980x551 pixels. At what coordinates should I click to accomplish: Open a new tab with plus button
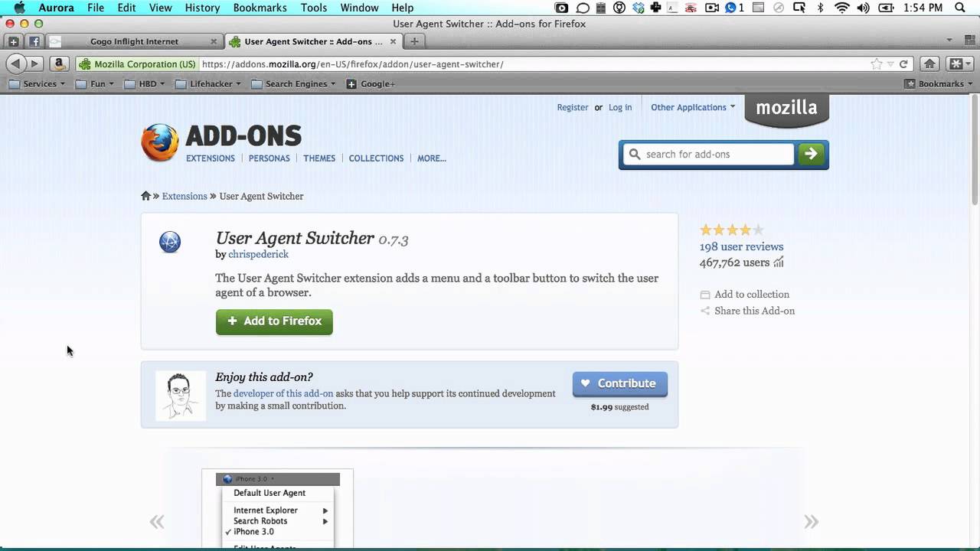coord(414,41)
